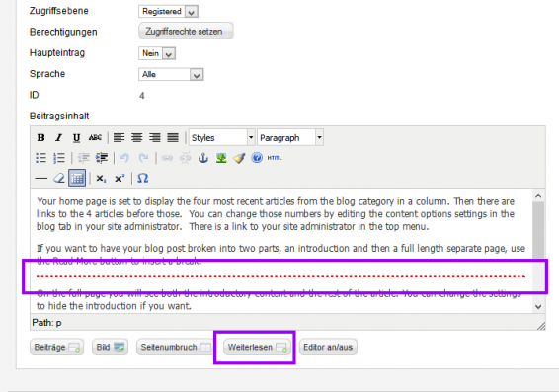Center align the text
The height and width of the screenshot is (392, 559).
click(x=136, y=137)
